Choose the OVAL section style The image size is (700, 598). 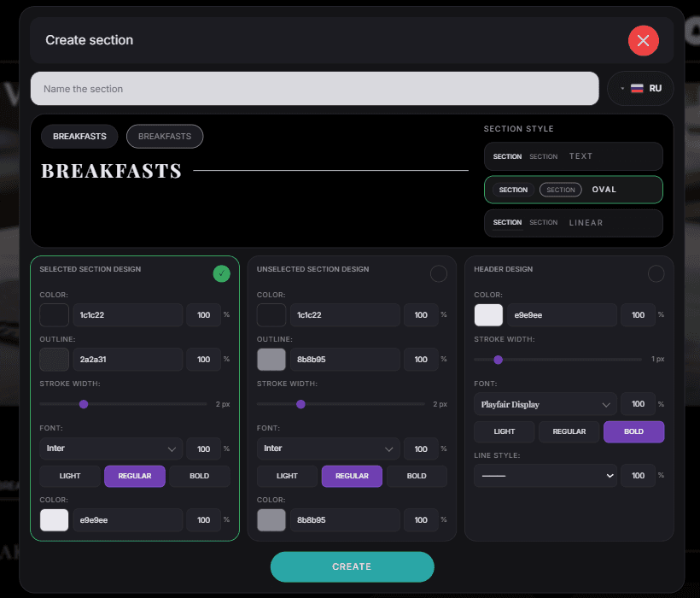pyautogui.click(x=573, y=190)
